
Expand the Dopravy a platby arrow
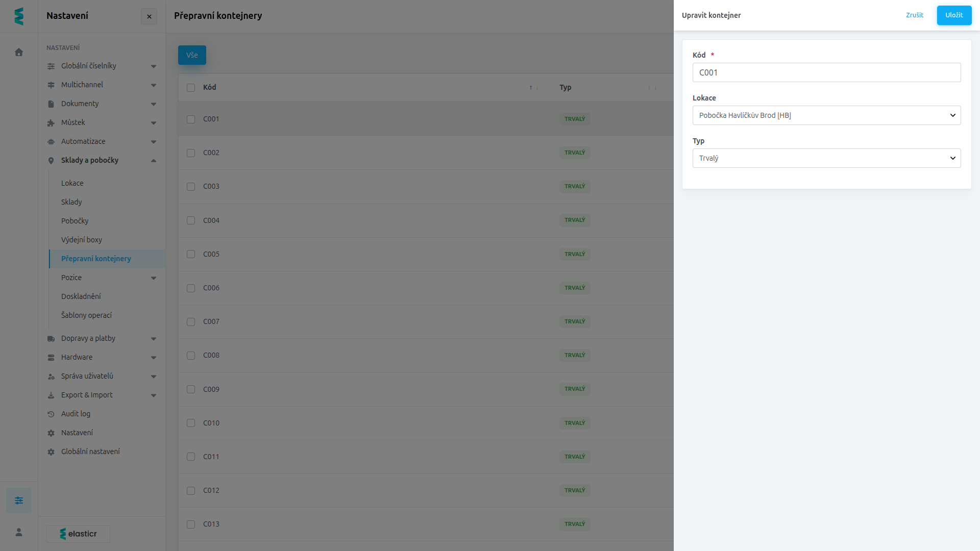(x=154, y=339)
